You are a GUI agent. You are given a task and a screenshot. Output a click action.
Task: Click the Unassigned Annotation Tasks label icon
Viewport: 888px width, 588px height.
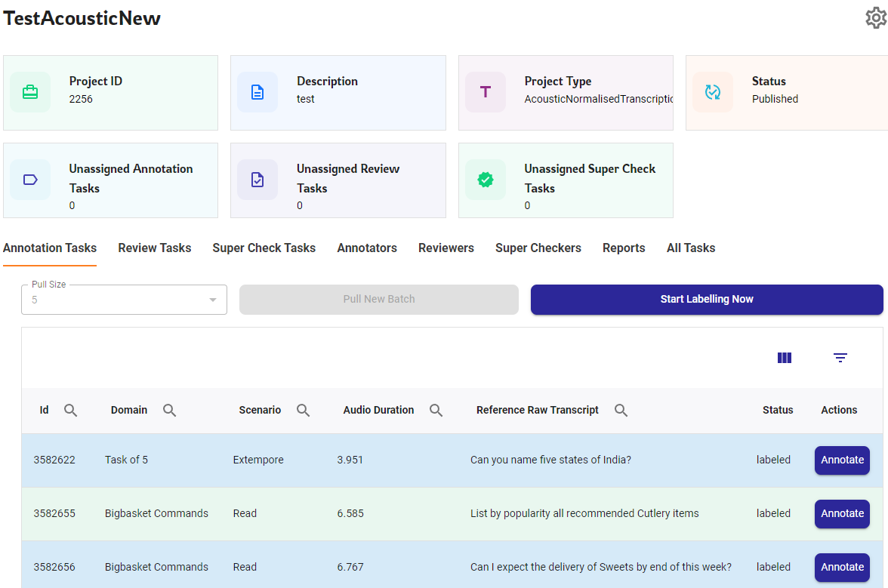[x=30, y=180]
